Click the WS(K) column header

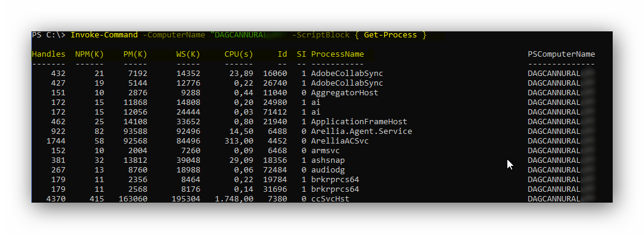coord(188,54)
